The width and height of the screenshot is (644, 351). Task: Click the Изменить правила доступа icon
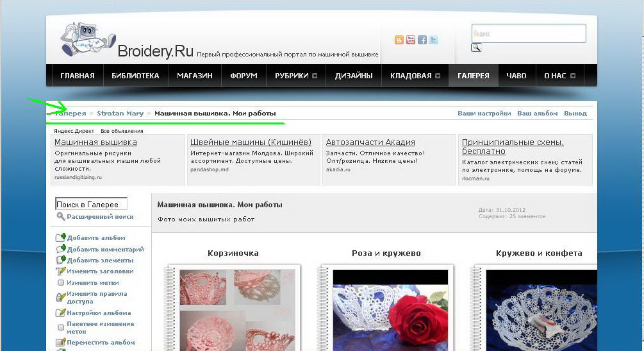pos(61,296)
